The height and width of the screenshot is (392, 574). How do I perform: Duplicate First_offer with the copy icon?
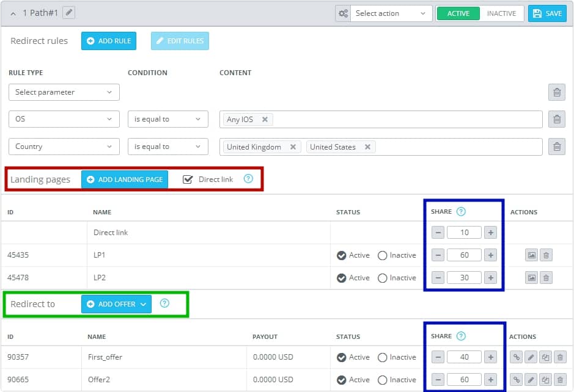click(x=545, y=357)
